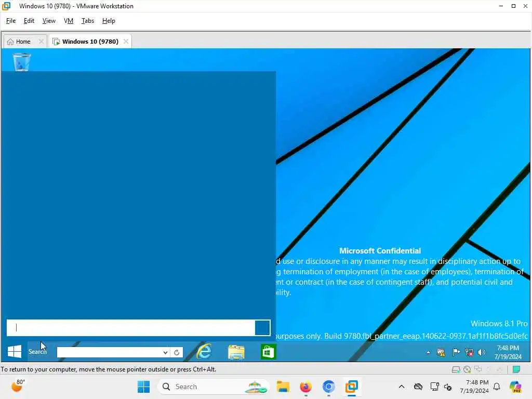This screenshot has width=532, height=399.
Task: Close the Windows 10 (9780) tab
Action: [126, 42]
